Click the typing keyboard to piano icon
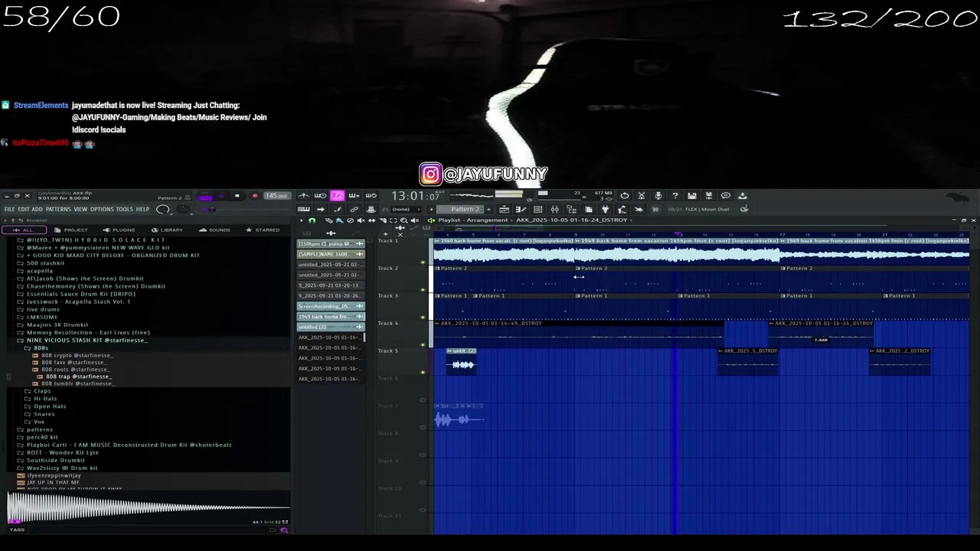 tap(304, 209)
